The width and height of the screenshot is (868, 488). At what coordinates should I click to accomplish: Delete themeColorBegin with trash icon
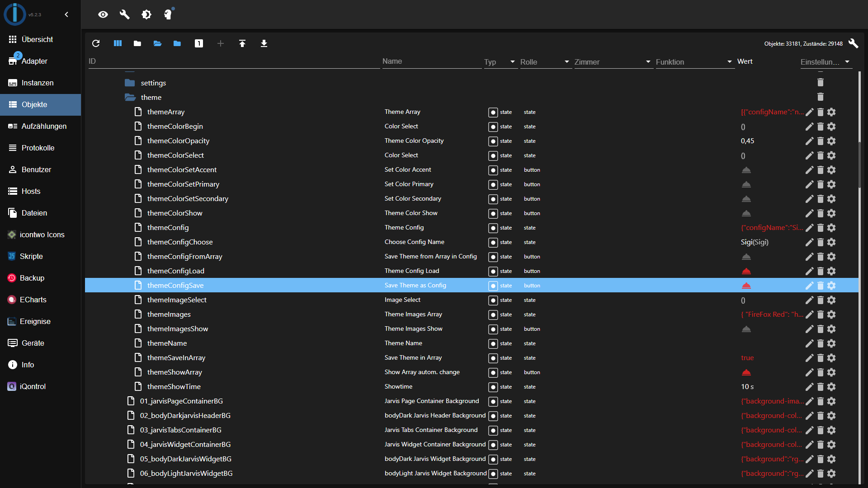[821, 127]
